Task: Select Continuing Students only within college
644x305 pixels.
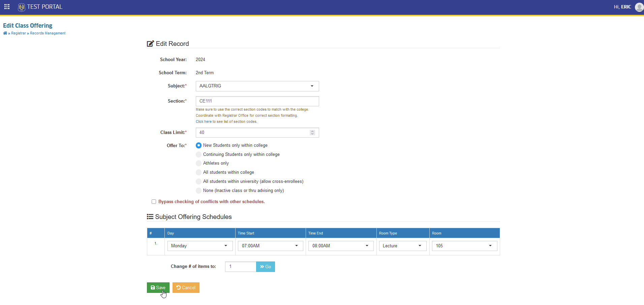Action: [199, 155]
